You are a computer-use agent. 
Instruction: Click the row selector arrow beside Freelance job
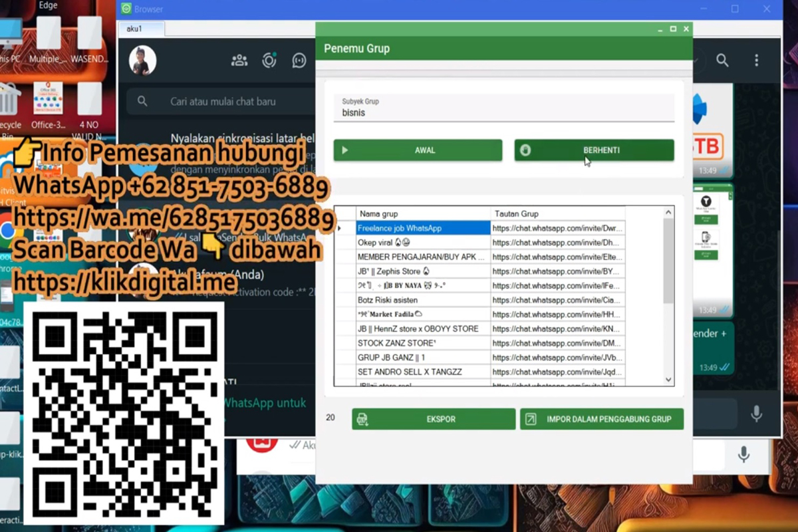(341, 228)
